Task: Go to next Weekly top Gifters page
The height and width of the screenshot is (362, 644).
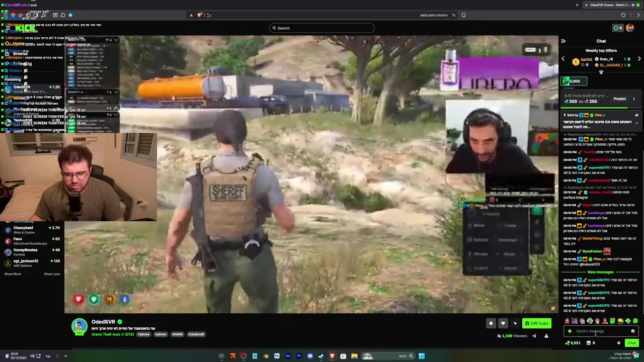Action: pos(639,59)
